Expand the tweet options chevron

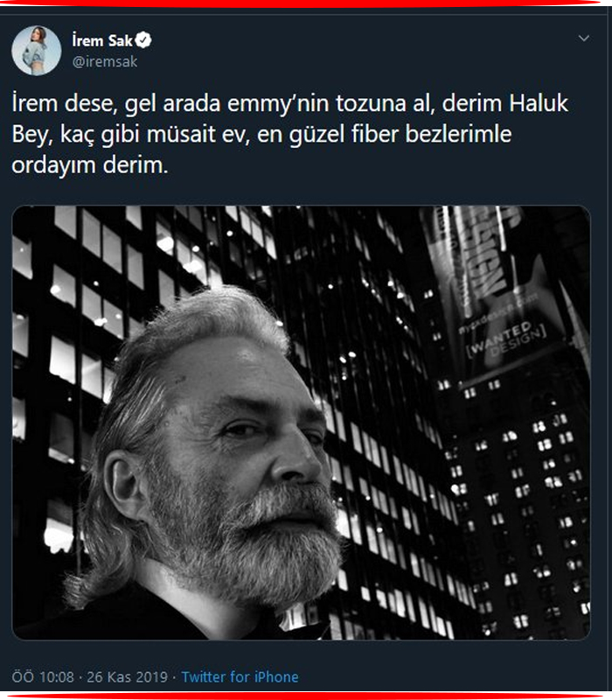pyautogui.click(x=584, y=38)
